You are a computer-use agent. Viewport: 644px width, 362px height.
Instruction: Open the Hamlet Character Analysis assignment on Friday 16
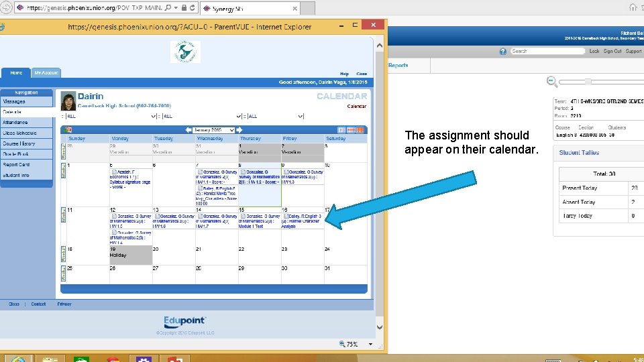(302, 221)
